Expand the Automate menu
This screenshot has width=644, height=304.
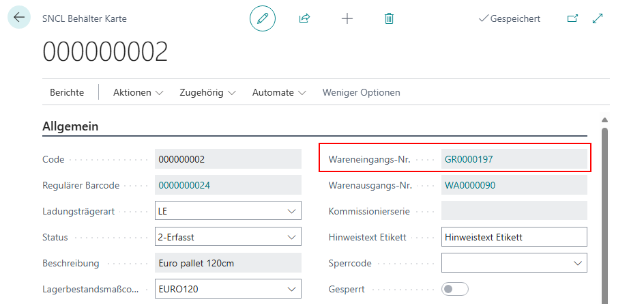point(279,92)
